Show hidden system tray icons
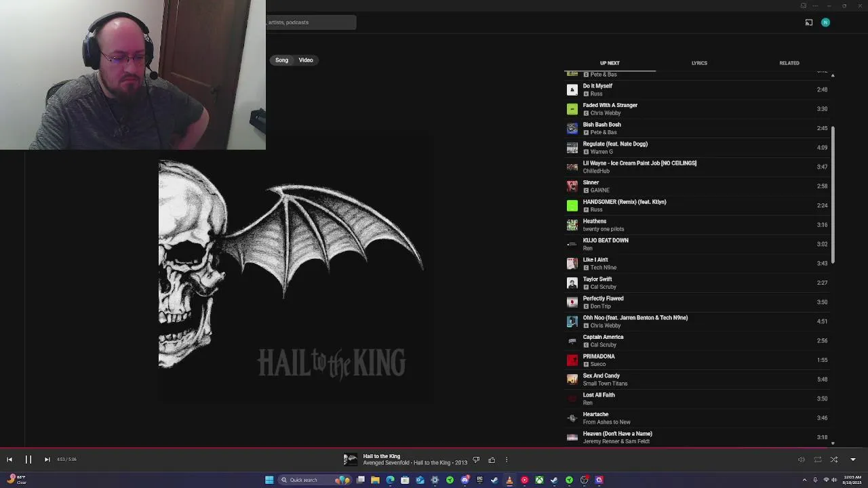This screenshot has height=488, width=868. click(x=804, y=480)
